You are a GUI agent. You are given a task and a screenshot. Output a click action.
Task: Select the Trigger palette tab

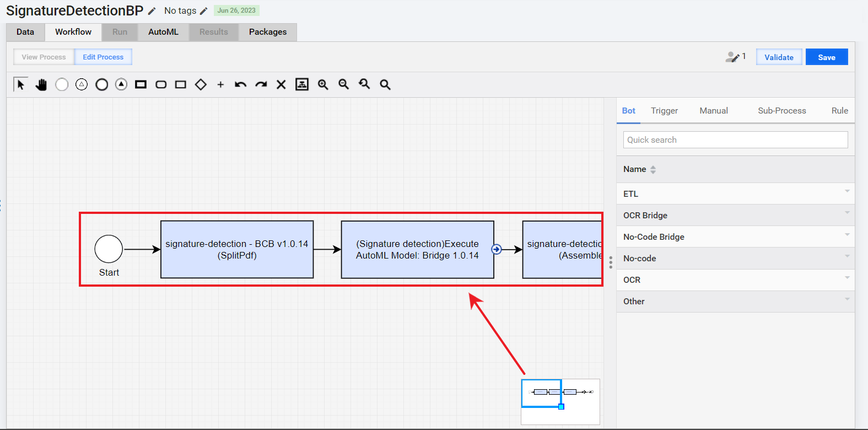click(665, 111)
